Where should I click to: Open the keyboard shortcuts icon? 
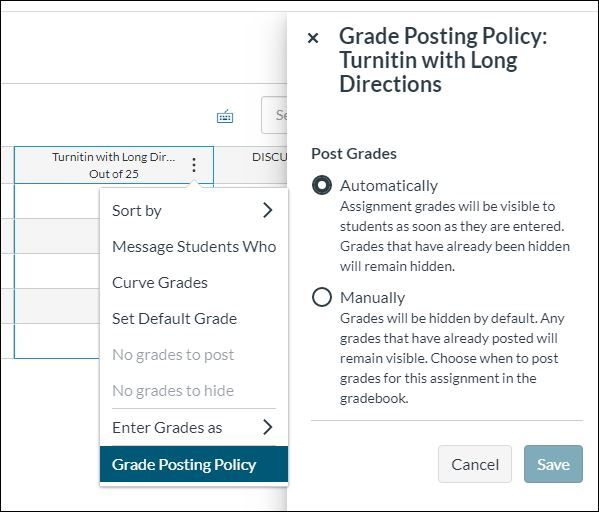225,116
